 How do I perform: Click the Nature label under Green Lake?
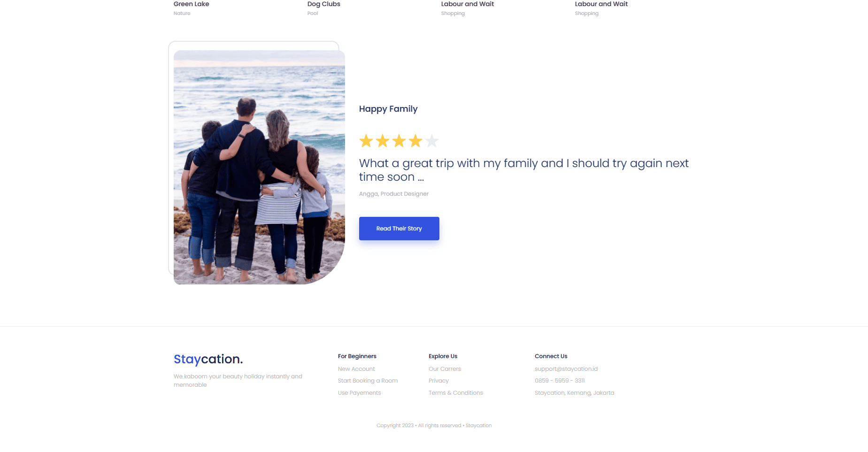pos(182,13)
